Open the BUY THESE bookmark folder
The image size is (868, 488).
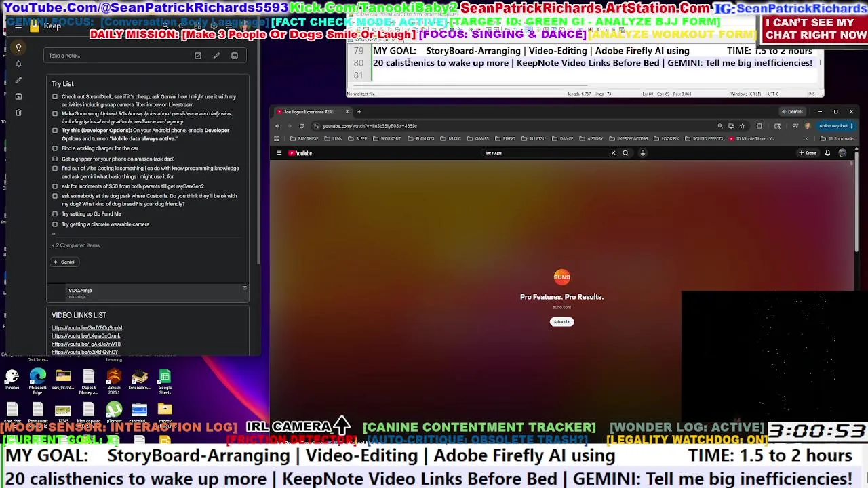point(304,139)
